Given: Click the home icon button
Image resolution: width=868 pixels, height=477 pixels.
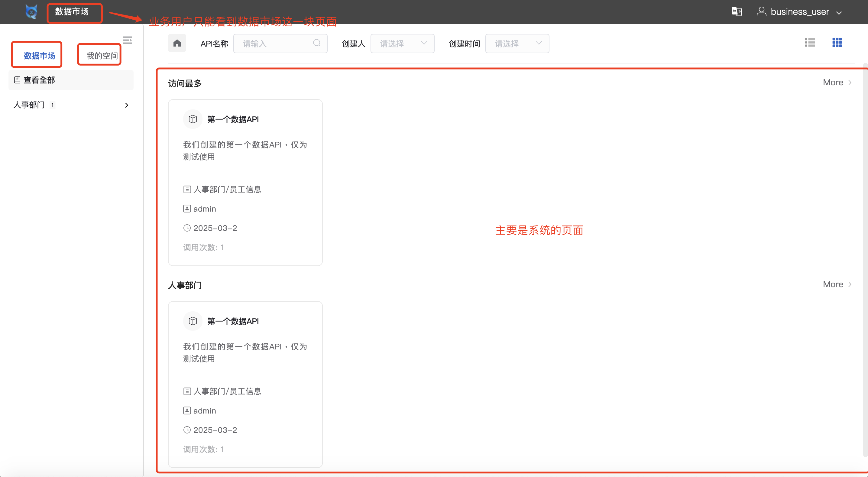Looking at the screenshot, I should [177, 43].
